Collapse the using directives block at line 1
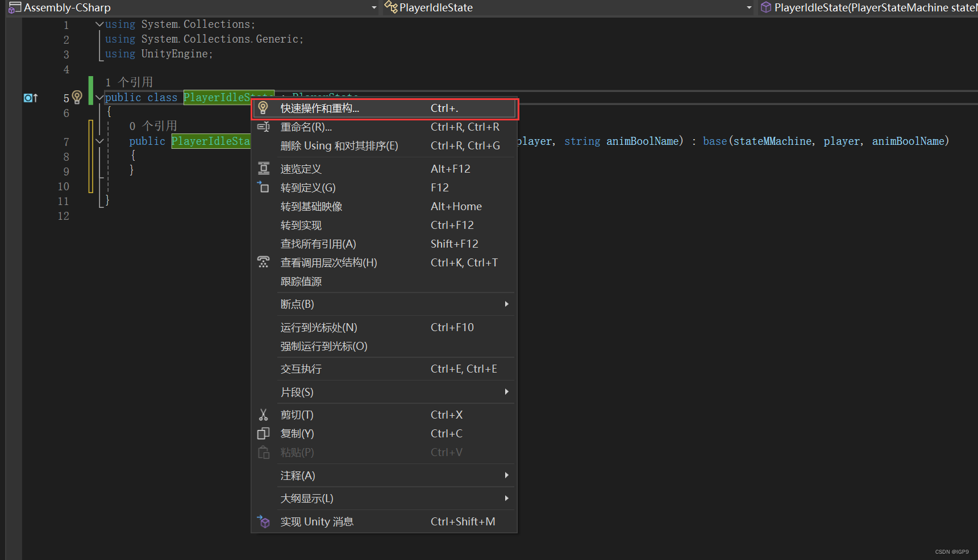 [99, 24]
